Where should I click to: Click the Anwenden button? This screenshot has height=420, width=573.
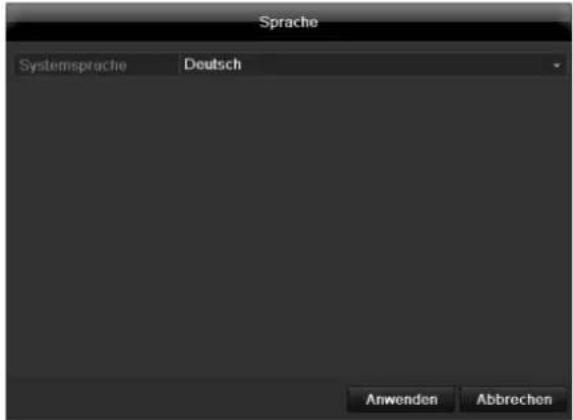(401, 400)
